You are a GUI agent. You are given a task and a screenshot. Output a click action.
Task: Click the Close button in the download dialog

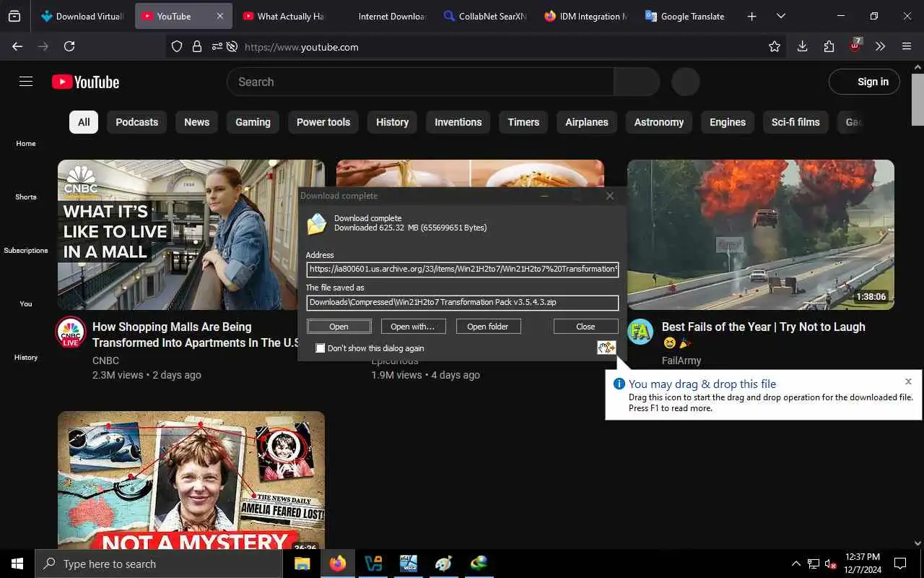(585, 327)
